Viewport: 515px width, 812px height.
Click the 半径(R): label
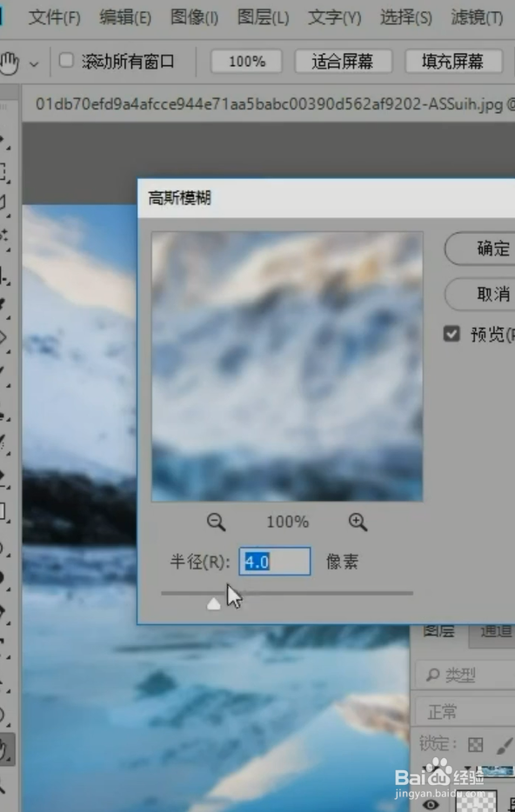pos(200,562)
